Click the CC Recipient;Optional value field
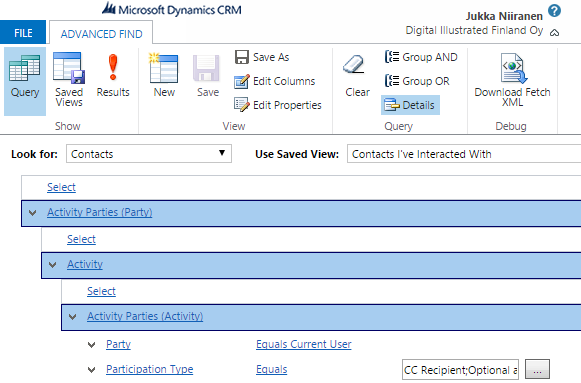This screenshot has width=581, height=383. tap(460, 370)
